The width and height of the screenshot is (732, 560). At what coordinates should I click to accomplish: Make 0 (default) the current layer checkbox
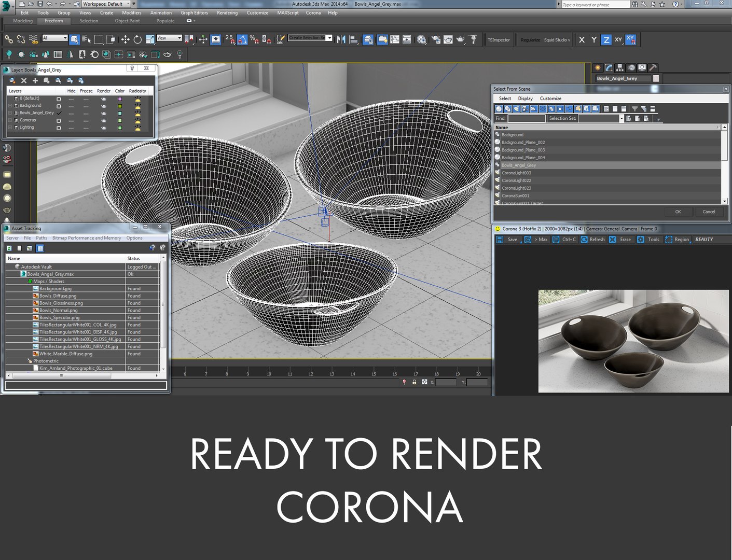59,99
